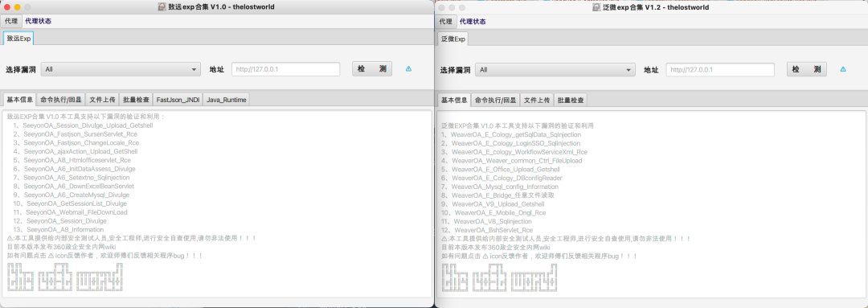Open the FastJson_JNDI tab

(178, 100)
